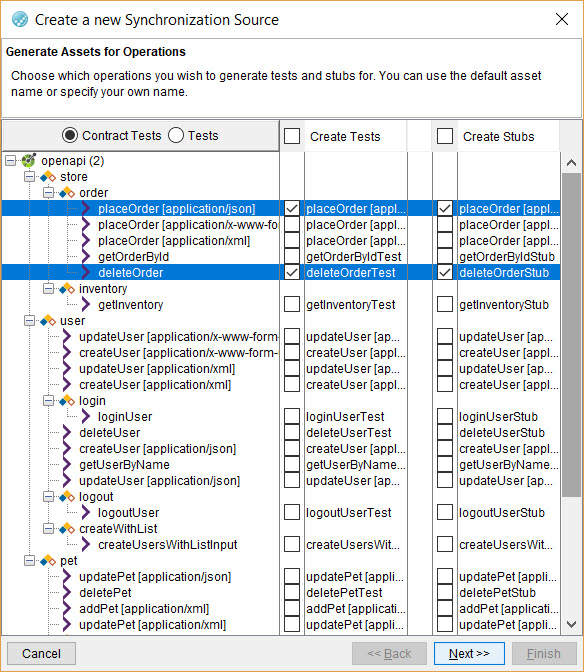Image resolution: width=584 pixels, height=672 pixels.
Task: Click the pet group diamond icon
Action: [48, 561]
